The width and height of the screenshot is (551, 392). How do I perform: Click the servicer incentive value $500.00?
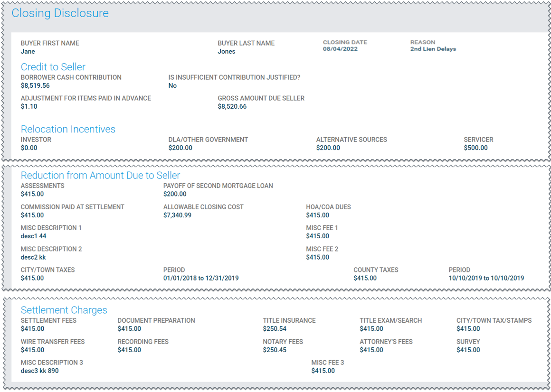pyautogui.click(x=475, y=148)
